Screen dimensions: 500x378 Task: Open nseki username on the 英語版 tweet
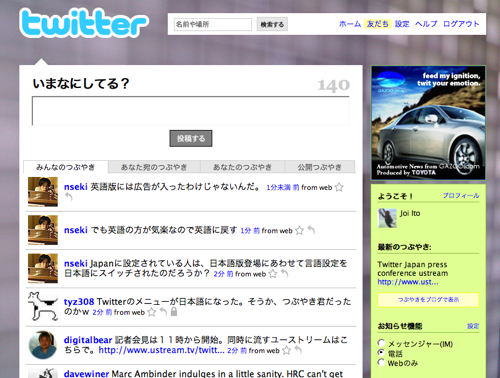(x=76, y=187)
